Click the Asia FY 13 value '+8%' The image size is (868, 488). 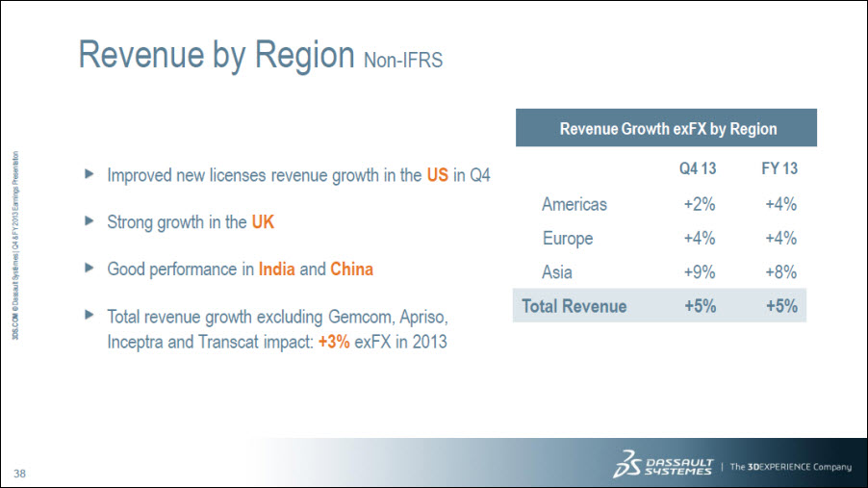click(781, 272)
